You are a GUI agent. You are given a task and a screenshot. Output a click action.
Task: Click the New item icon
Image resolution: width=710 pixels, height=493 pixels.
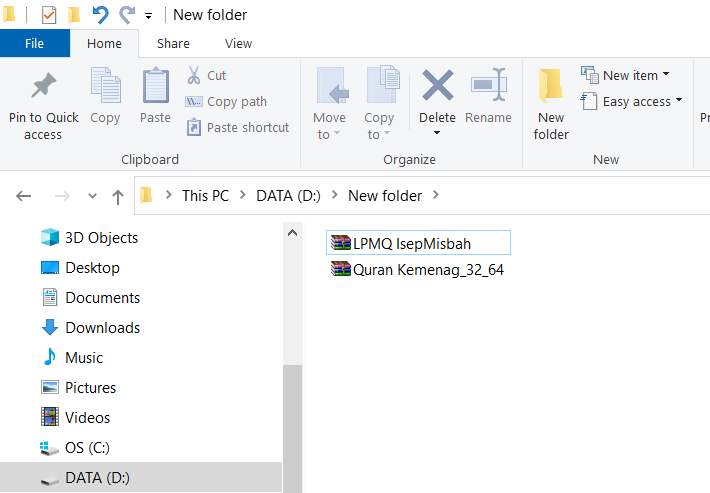click(590, 75)
